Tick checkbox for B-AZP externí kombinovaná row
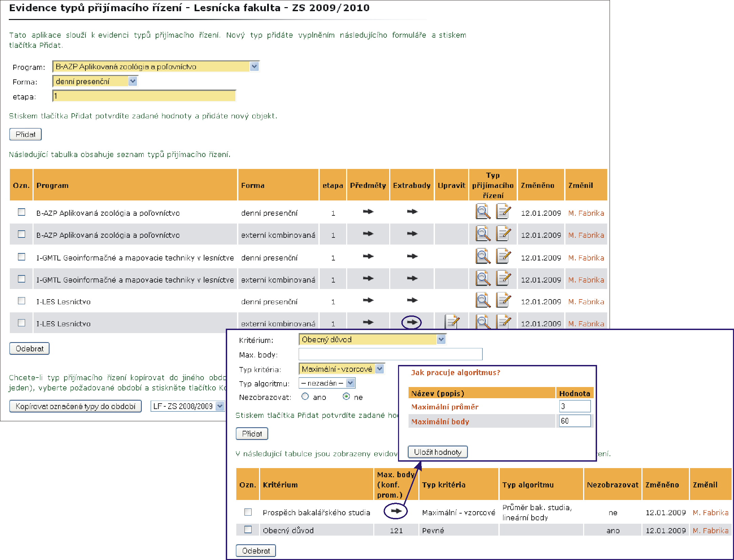Viewport: 734px width, 560px height. point(21,234)
